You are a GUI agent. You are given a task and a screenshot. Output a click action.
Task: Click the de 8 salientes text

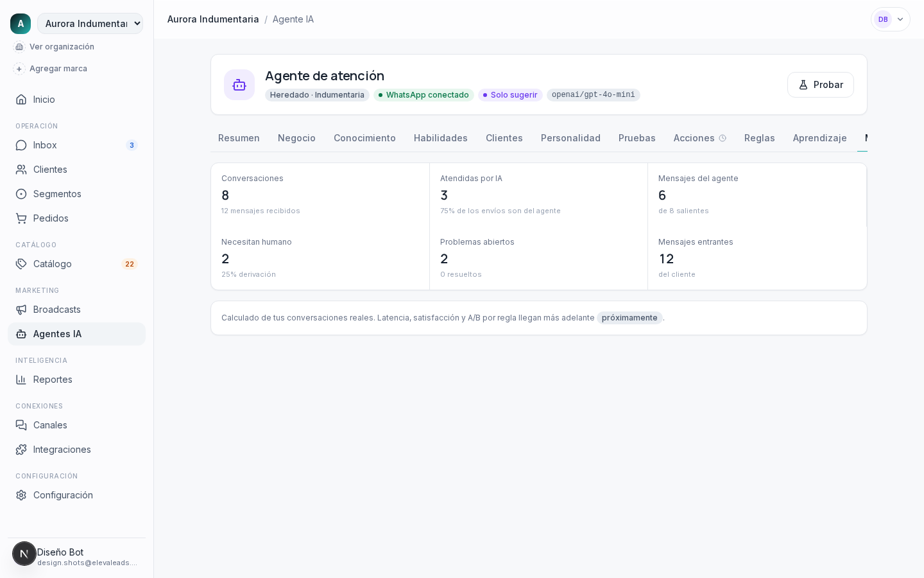tap(683, 211)
